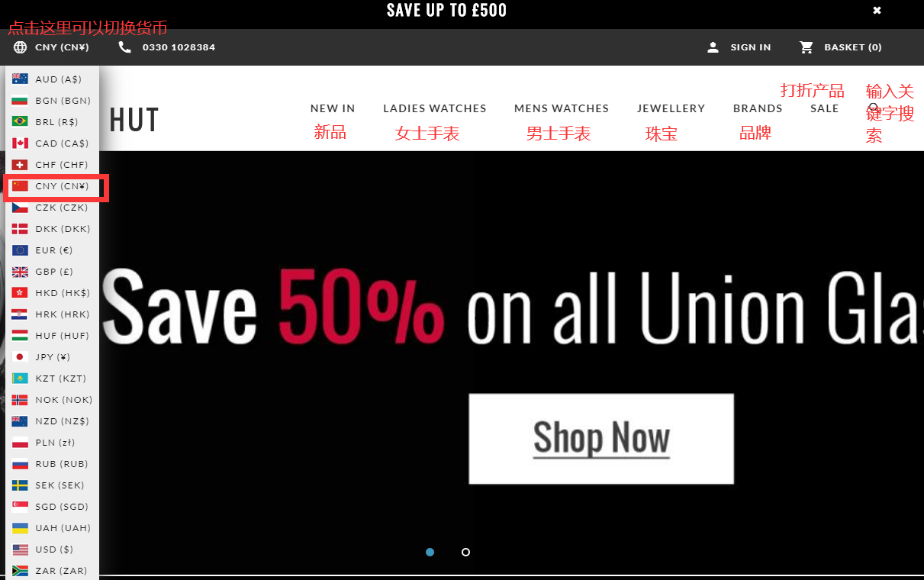This screenshot has width=924, height=580.
Task: Select the first carousel slide dot
Action: point(430,552)
